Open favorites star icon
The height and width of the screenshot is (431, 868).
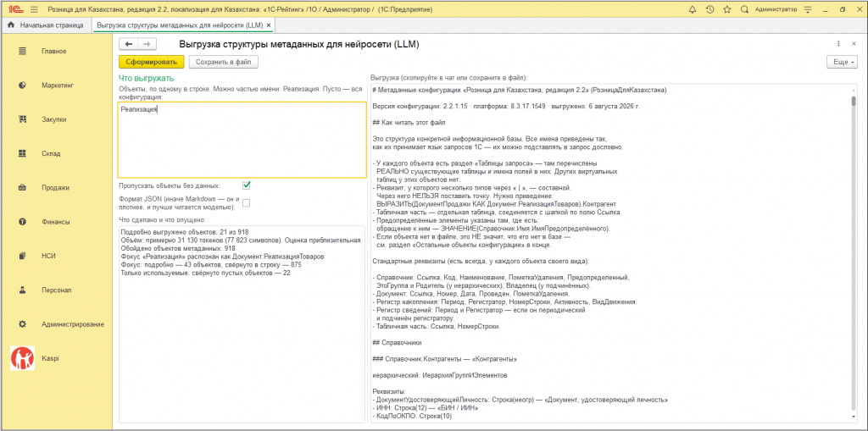[x=726, y=9]
